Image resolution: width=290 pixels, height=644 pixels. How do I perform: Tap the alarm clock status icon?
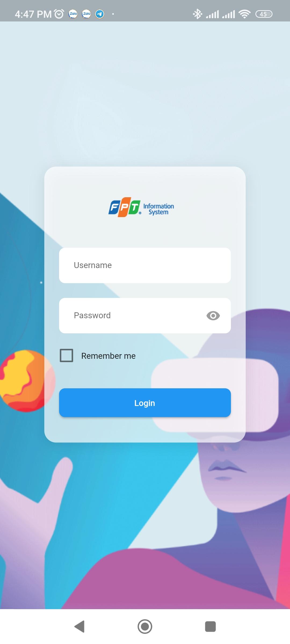59,14
